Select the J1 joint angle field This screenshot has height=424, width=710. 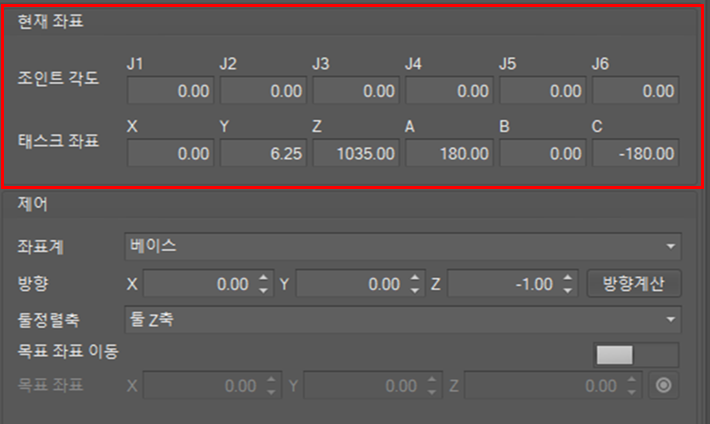[x=170, y=91]
